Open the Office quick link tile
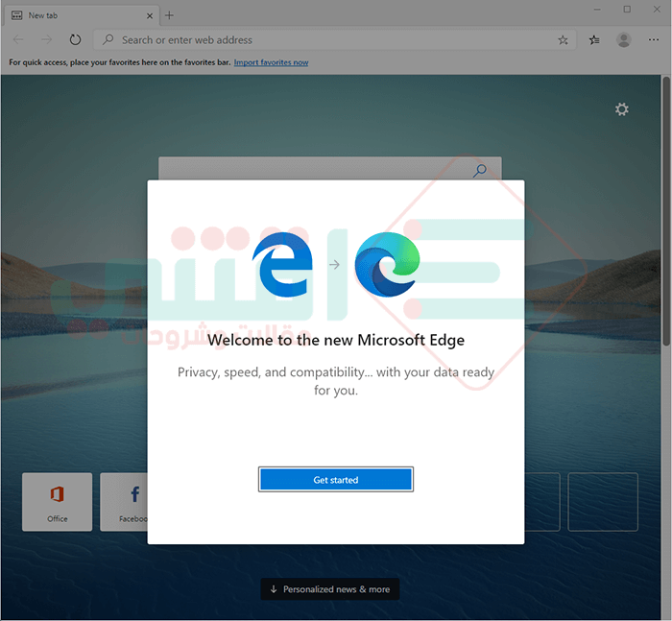The image size is (672, 621). point(57,502)
